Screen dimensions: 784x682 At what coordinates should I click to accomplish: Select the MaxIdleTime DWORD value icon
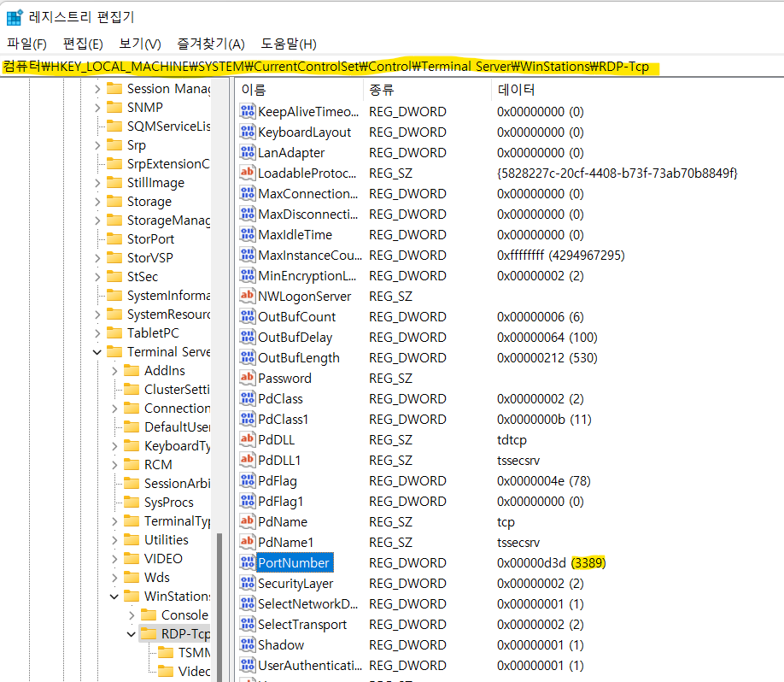click(x=248, y=234)
